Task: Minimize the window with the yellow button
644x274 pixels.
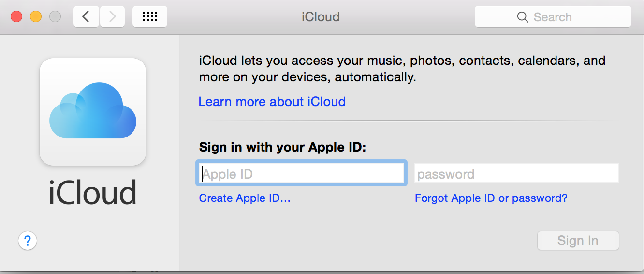Action: [x=36, y=16]
